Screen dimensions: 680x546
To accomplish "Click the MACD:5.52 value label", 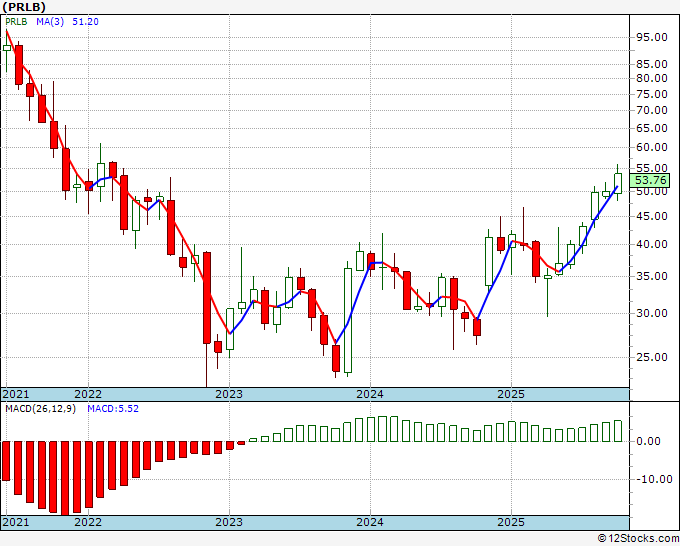I will (113, 409).
